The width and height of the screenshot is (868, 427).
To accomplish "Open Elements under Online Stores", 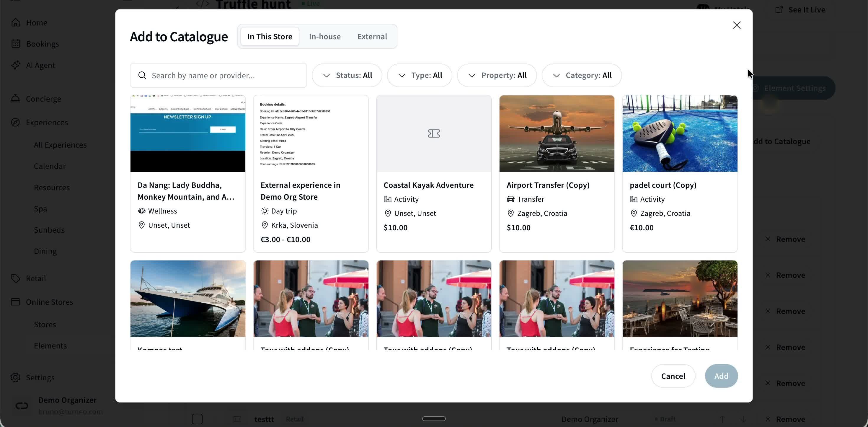I will (50, 346).
